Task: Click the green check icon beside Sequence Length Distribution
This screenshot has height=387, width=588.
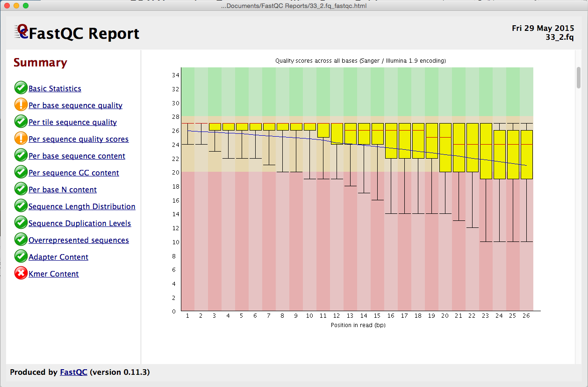Action: [21, 206]
